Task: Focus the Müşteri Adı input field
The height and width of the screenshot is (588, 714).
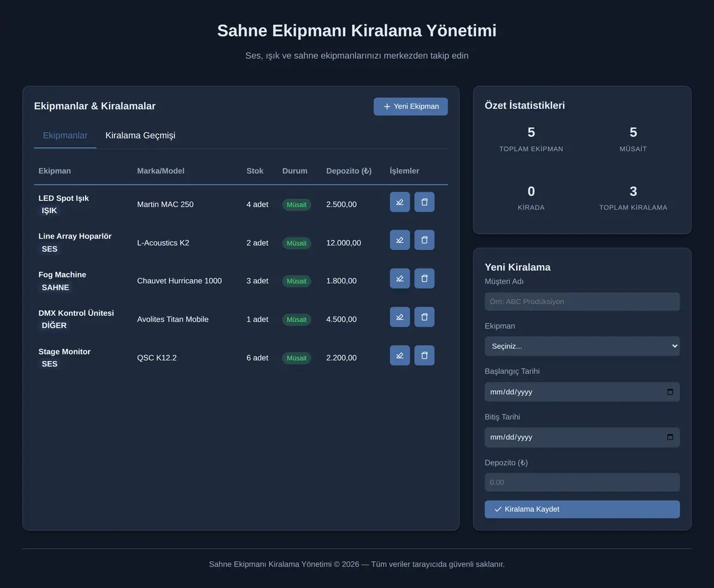Action: [x=582, y=301]
